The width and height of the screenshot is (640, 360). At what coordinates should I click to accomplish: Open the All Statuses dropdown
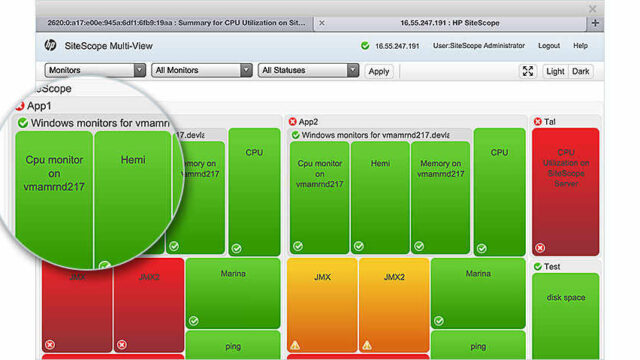(x=308, y=70)
